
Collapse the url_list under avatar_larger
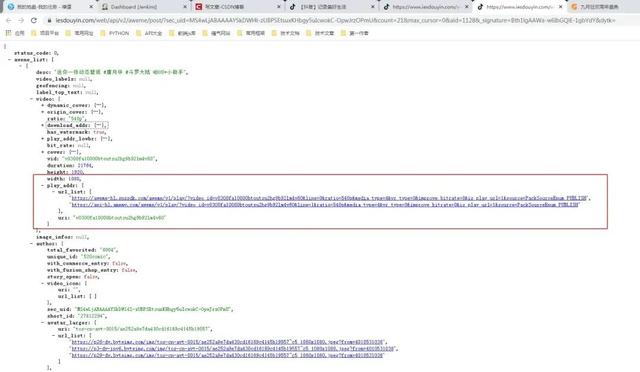coord(53,336)
